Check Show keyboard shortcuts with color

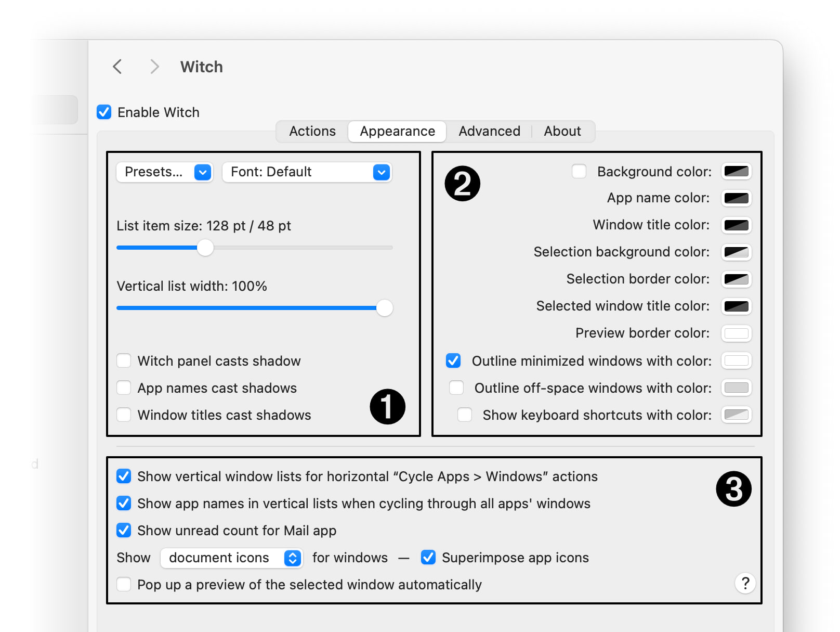(x=465, y=415)
